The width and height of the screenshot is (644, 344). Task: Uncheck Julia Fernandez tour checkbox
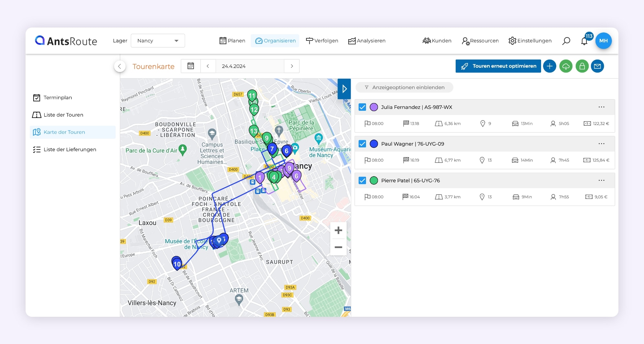(362, 107)
